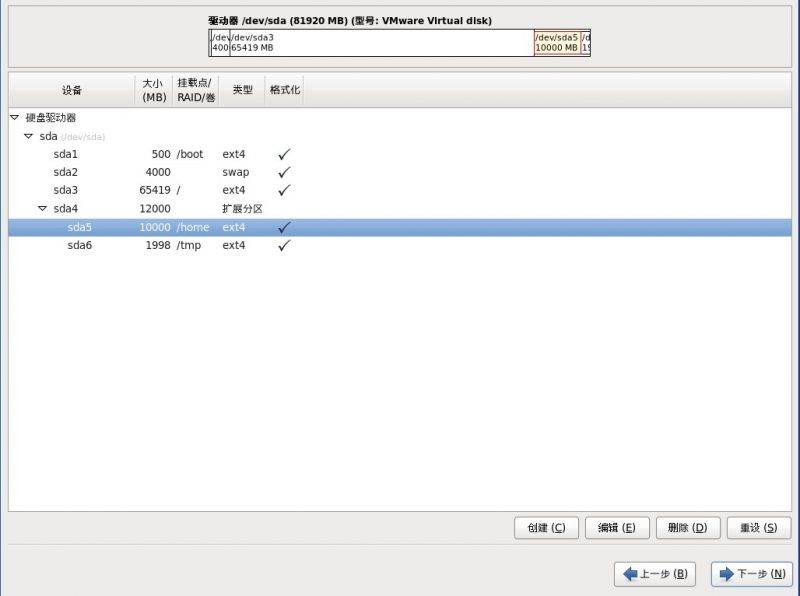This screenshot has width=800, height=596.
Task: Sort by the 类型 column header
Action: [242, 90]
